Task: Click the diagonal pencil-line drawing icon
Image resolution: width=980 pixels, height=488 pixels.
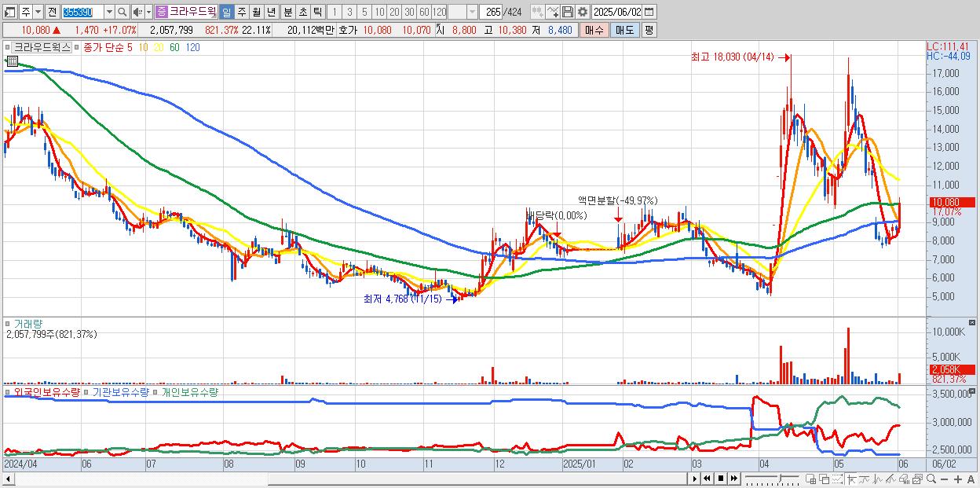Action: pyautogui.click(x=890, y=479)
